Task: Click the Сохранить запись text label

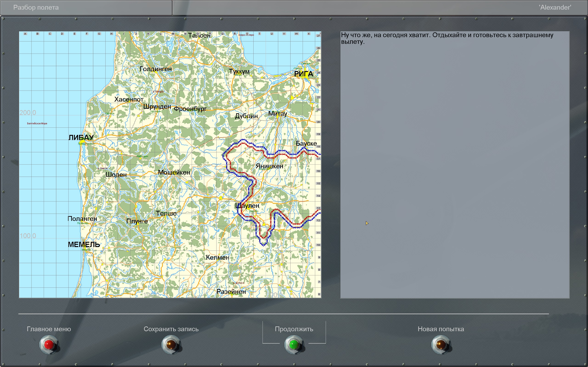Action: point(171,329)
